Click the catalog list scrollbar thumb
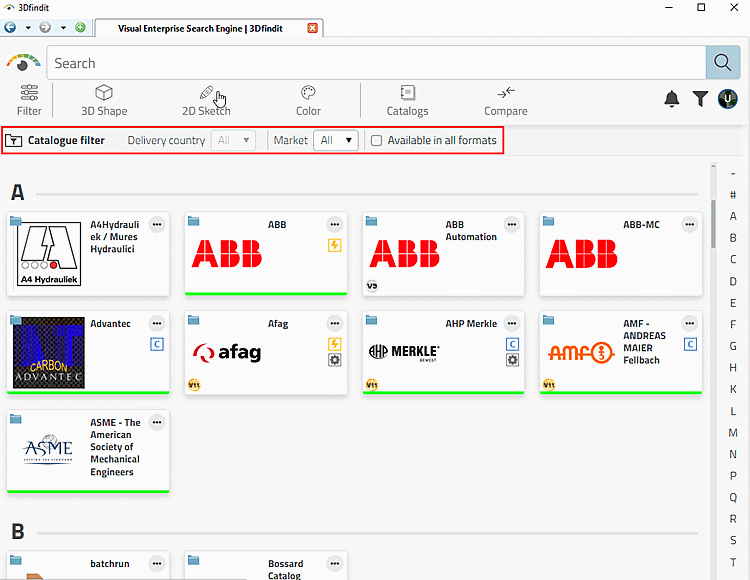Image resolution: width=750 pixels, height=580 pixels. (x=713, y=224)
